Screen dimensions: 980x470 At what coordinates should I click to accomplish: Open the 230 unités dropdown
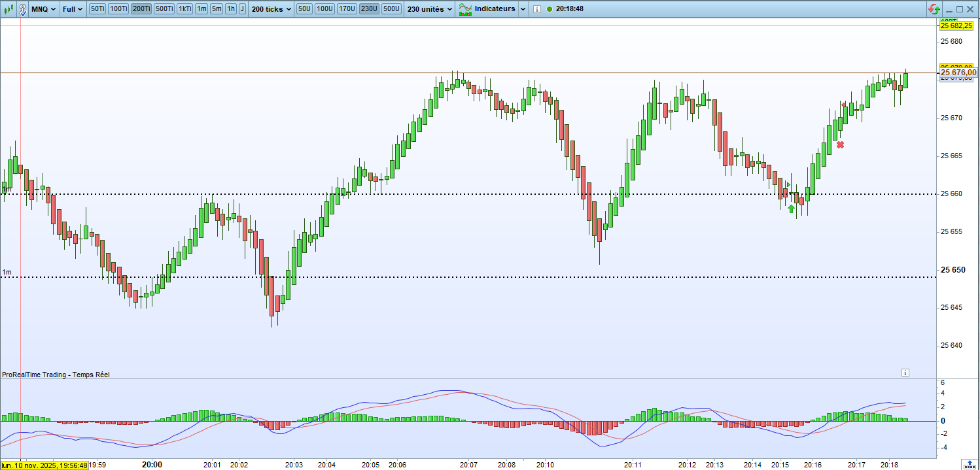(x=429, y=9)
